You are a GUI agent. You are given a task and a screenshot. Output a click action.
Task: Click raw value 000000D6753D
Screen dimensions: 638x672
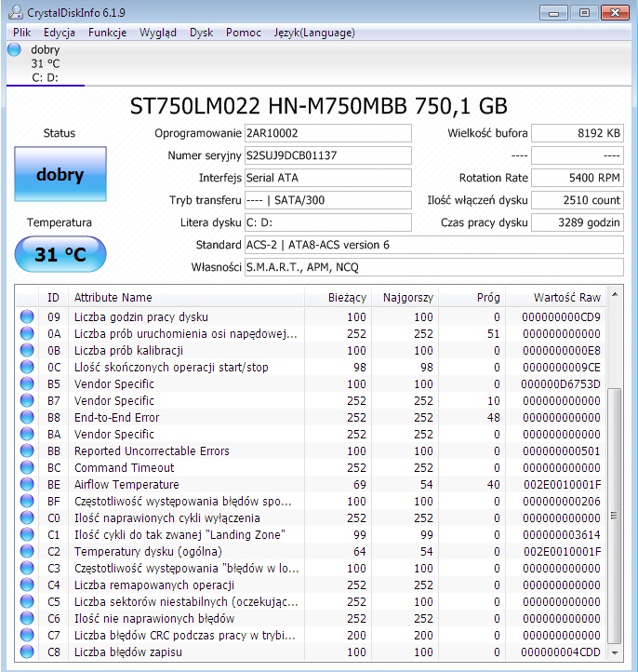click(561, 384)
